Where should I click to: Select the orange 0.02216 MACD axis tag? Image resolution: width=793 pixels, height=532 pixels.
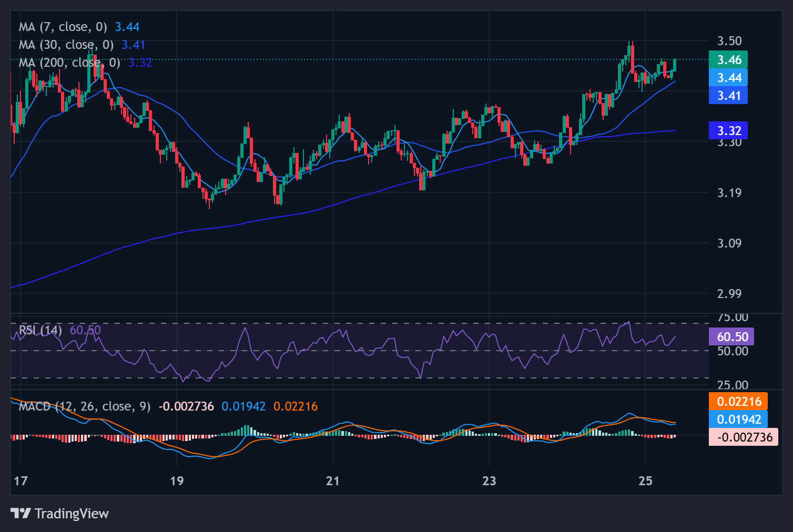pos(738,402)
